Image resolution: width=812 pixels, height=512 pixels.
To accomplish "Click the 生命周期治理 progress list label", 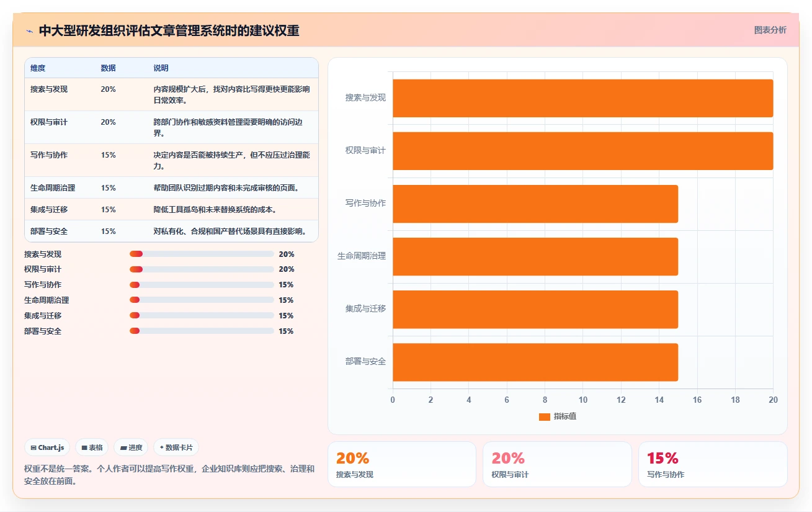I will click(x=47, y=300).
